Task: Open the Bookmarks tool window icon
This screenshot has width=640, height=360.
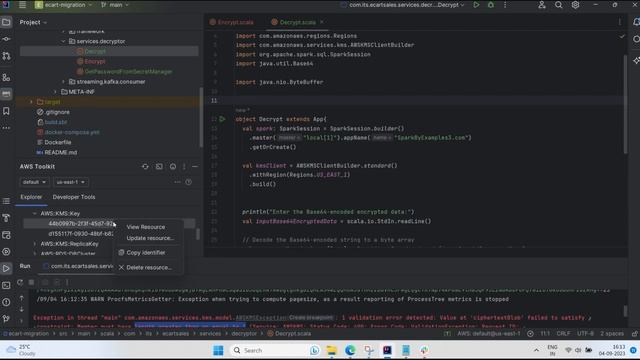Action: pyautogui.click(x=6, y=111)
